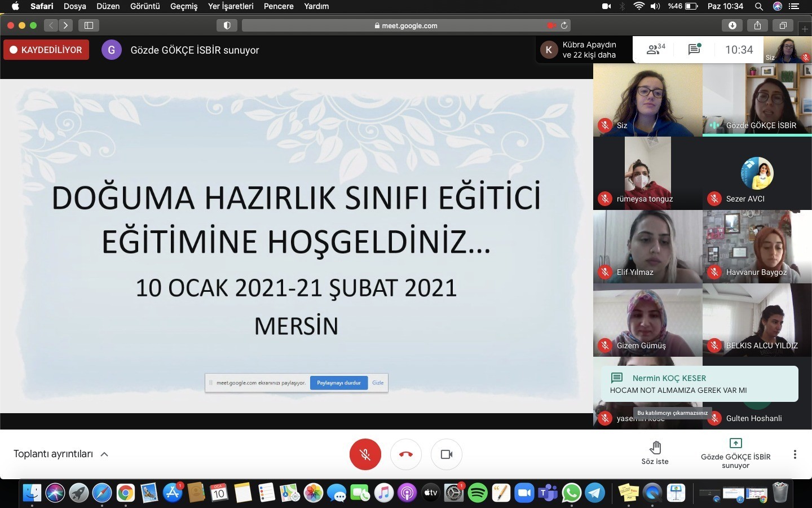
Task: Toggle the microphone mute button
Action: tap(365, 454)
